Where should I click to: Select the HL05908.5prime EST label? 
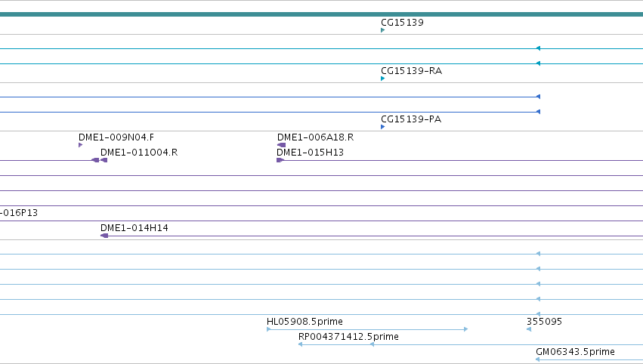(304, 322)
